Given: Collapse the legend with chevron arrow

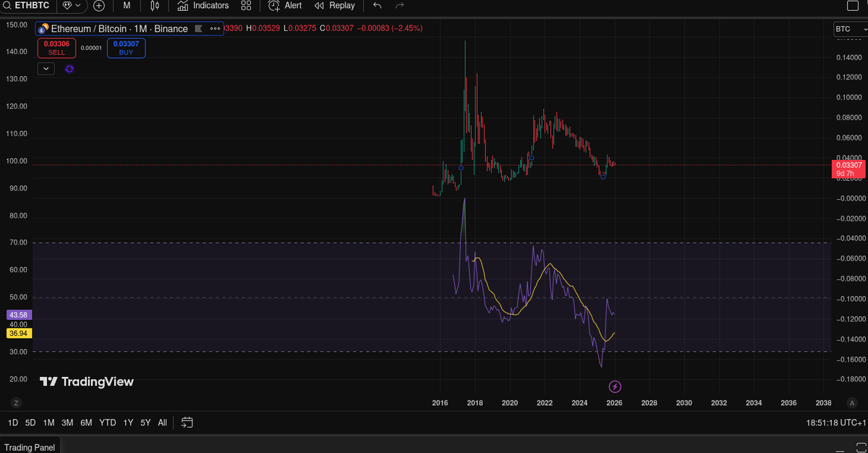Looking at the screenshot, I should 46,69.
